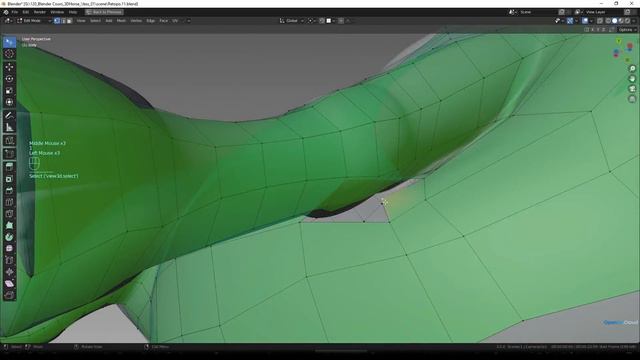This screenshot has height=360, width=640.
Task: Click the Back to Previous button
Action: point(104,12)
